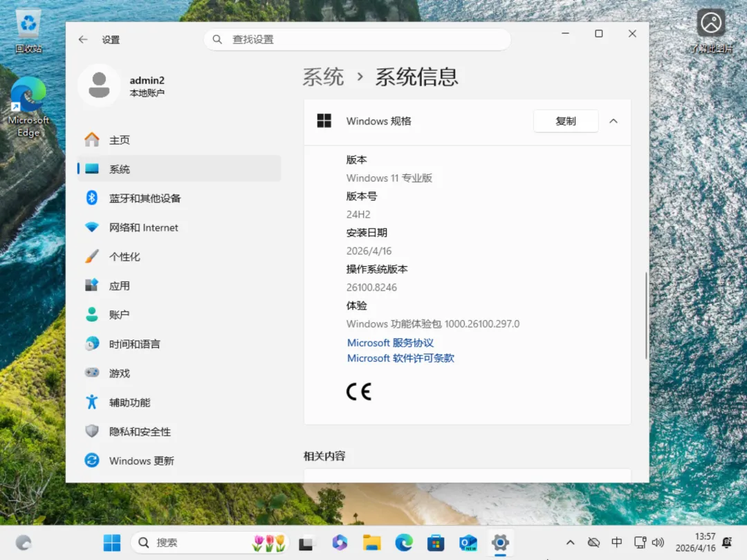Open File Explorer from the taskbar
Image resolution: width=747 pixels, height=560 pixels.
coord(371,543)
